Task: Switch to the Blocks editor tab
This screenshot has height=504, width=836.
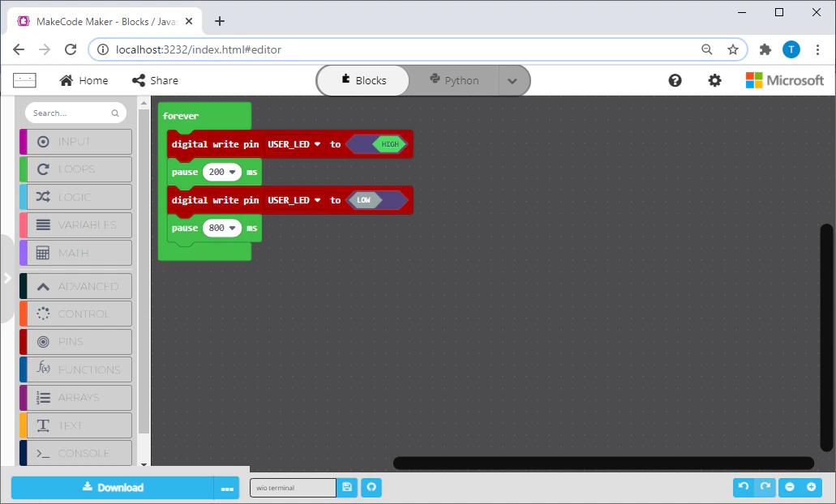Action: tap(363, 80)
